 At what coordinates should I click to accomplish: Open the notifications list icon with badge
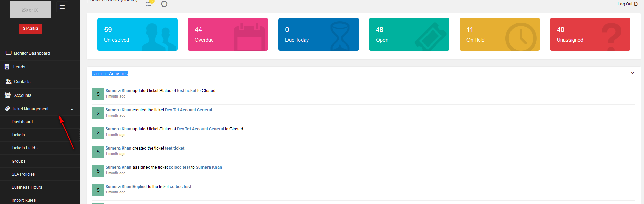[149, 4]
